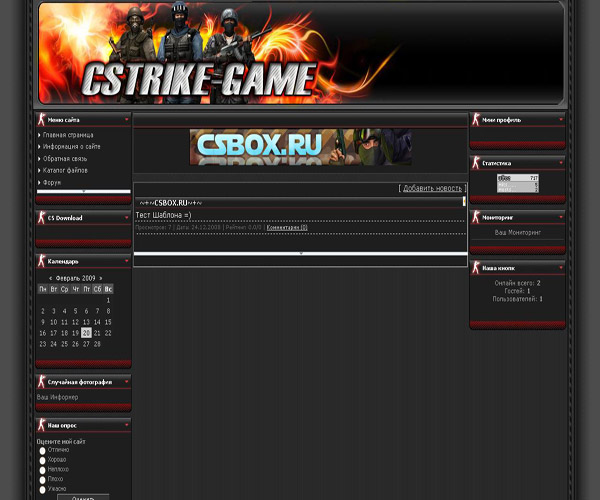This screenshot has width=600, height=500.
Task: Click the soldier icon in Статистика header
Action: tap(476, 162)
